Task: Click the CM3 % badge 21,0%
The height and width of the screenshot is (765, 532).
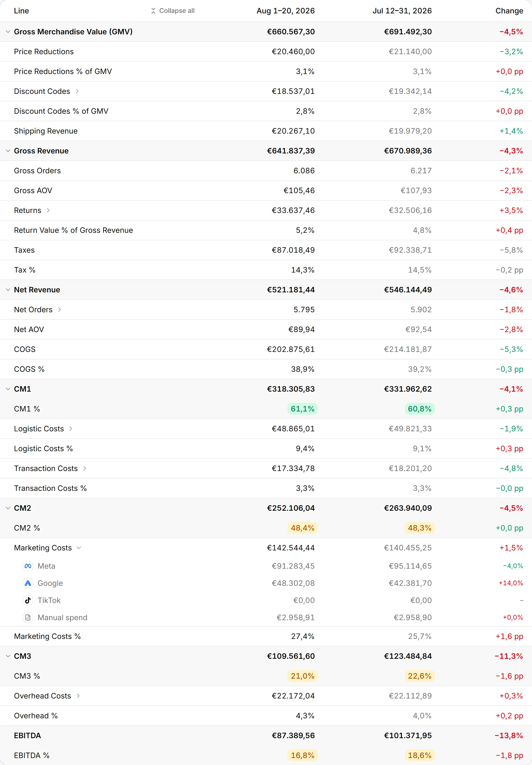Action: (302, 676)
